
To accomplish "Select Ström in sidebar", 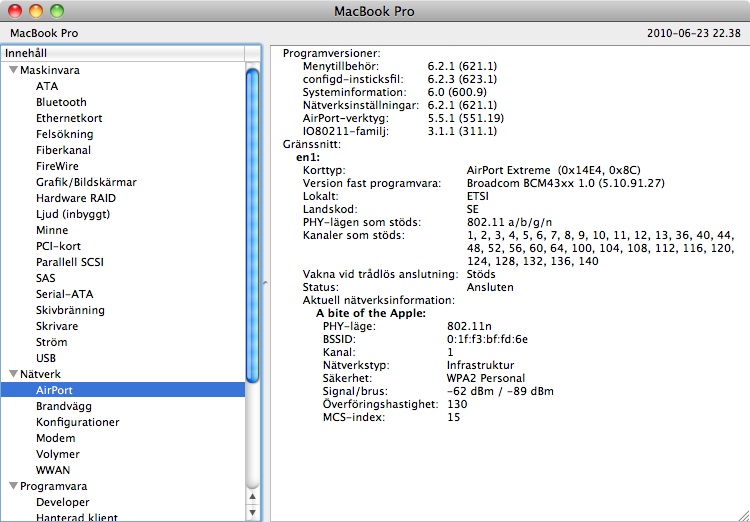I will 51,342.
